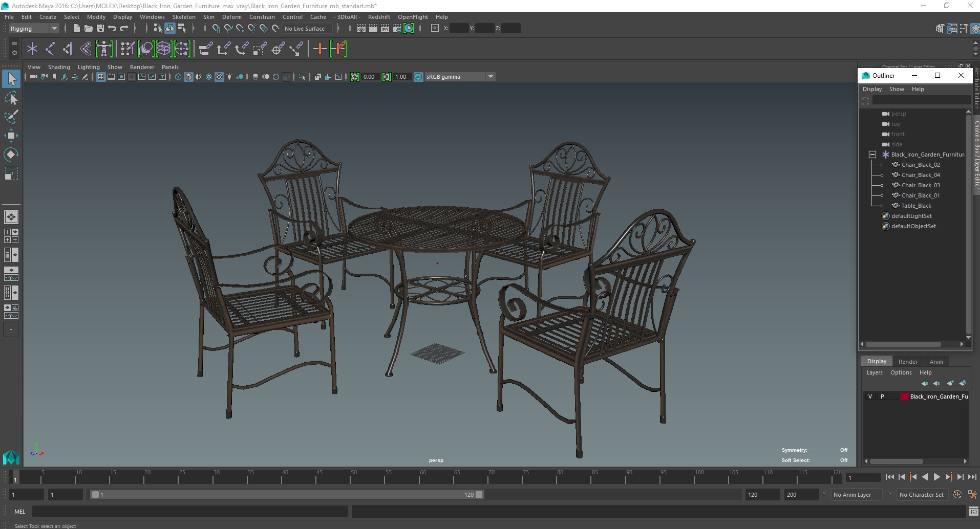
Task: Open the Deform menu
Action: [231, 17]
